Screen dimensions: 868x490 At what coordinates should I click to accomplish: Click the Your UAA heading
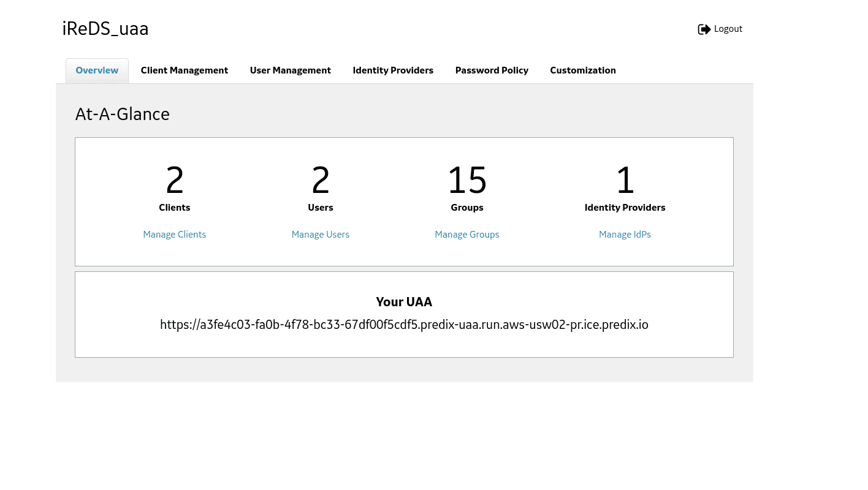[404, 302]
